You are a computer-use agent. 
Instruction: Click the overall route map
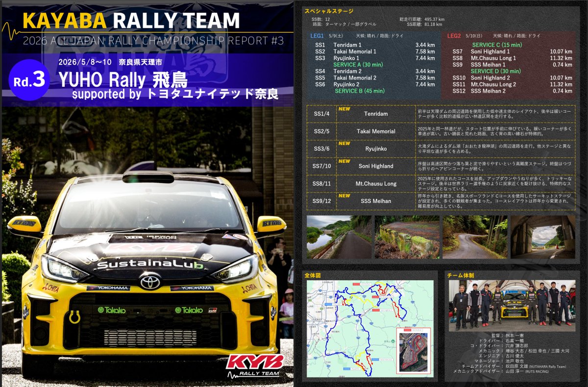[370, 329]
